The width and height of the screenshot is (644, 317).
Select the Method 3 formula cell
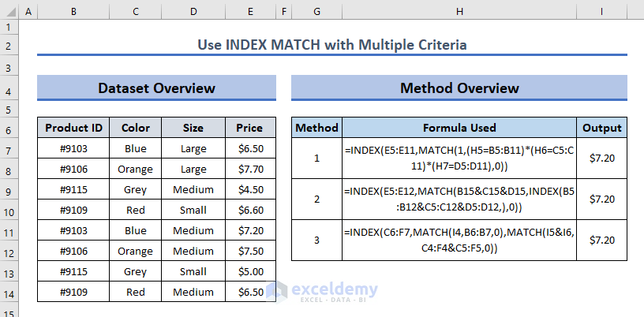click(x=459, y=240)
